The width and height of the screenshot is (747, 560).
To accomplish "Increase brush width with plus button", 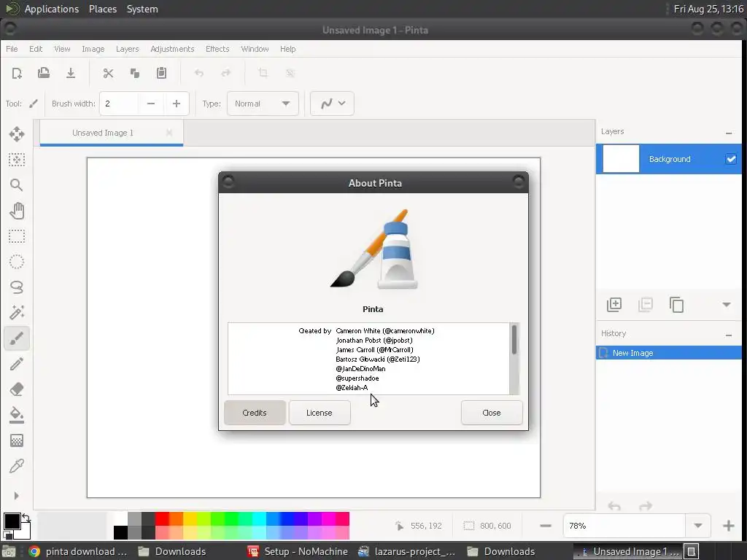I will (x=177, y=104).
